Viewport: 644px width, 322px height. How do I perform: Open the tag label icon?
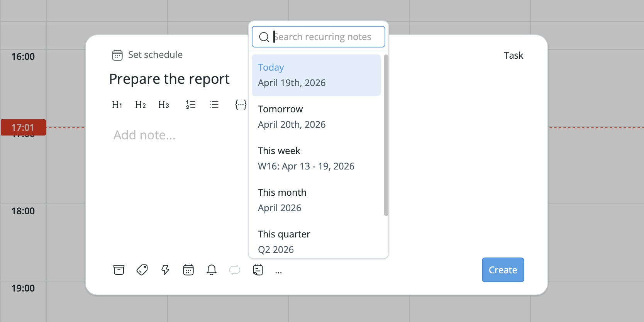tap(142, 270)
